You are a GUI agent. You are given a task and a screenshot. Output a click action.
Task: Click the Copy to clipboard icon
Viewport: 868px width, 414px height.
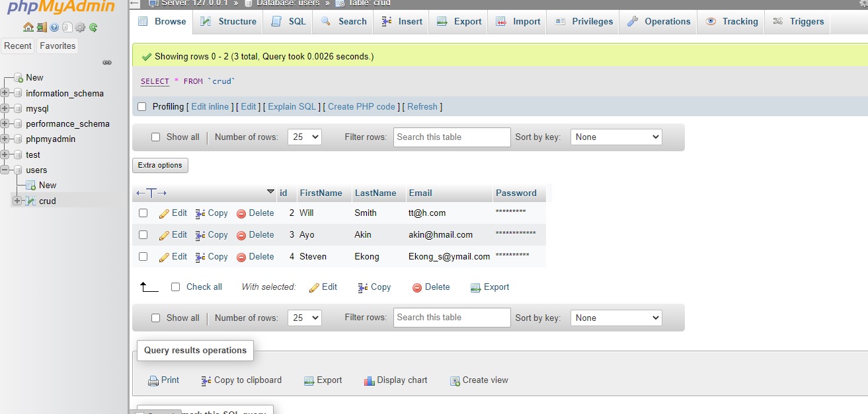pyautogui.click(x=206, y=380)
